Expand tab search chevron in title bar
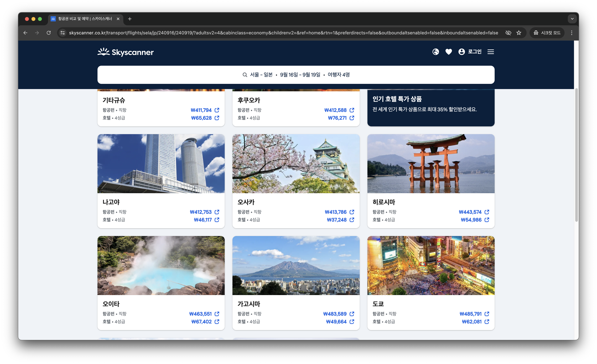The height and width of the screenshot is (364, 597). 572,19
